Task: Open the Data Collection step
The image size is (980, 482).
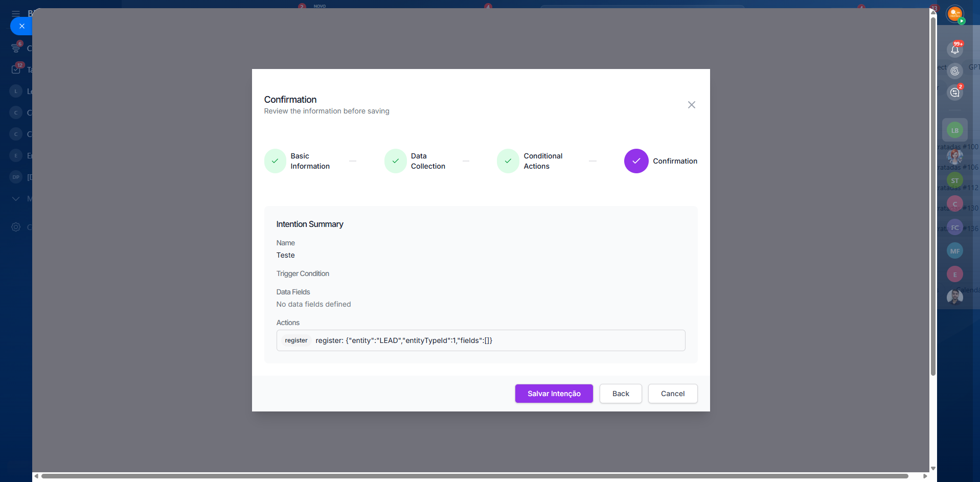Action: (x=395, y=161)
